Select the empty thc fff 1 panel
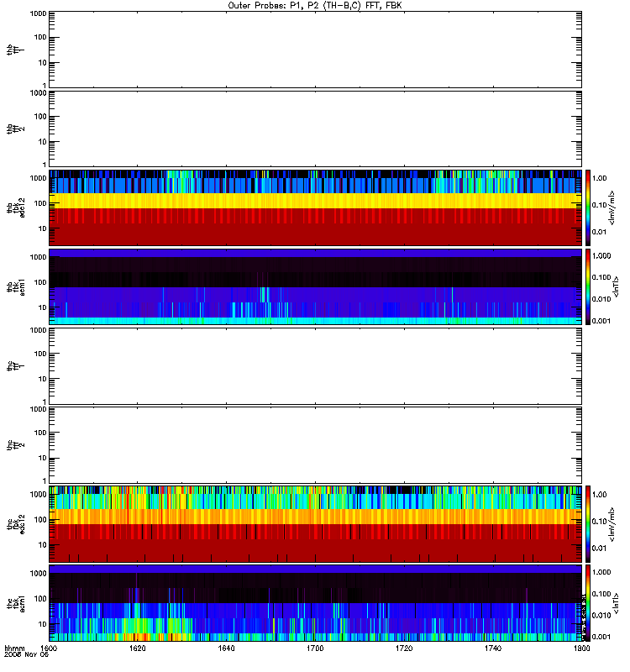630x672 pixels. coord(315,366)
